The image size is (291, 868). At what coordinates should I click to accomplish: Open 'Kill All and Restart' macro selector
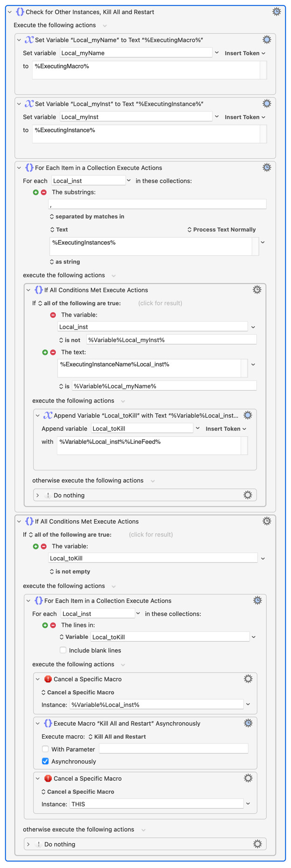(117, 736)
